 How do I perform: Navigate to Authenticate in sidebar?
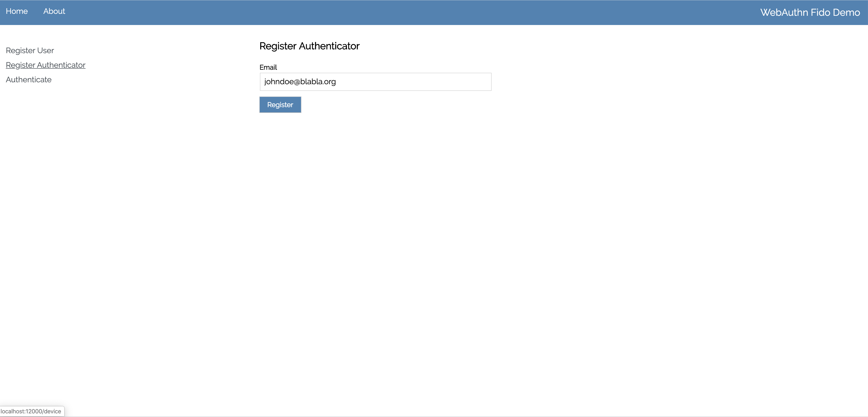tap(29, 80)
